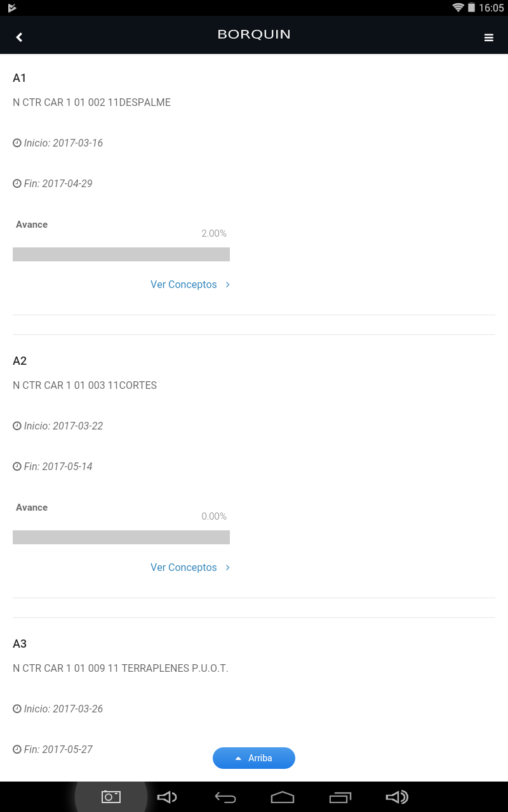Click the A1 progress bar at 2.00%
The width and height of the screenshot is (508, 812).
pyautogui.click(x=121, y=254)
